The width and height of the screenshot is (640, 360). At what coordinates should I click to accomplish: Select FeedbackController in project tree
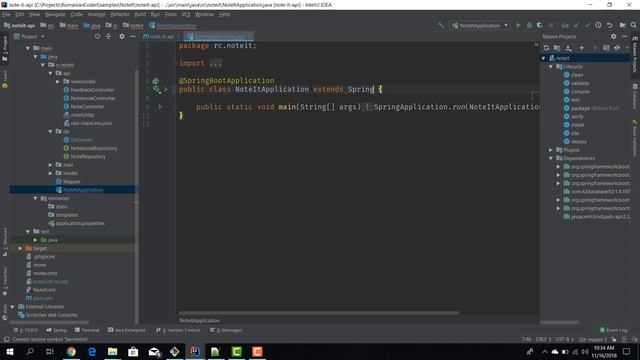pyautogui.click(x=89, y=90)
